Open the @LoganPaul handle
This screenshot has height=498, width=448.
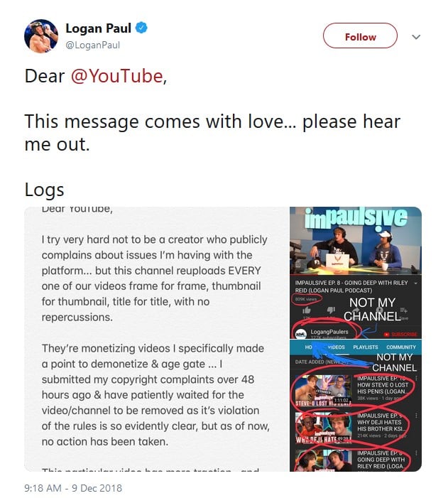pyautogui.click(x=93, y=45)
